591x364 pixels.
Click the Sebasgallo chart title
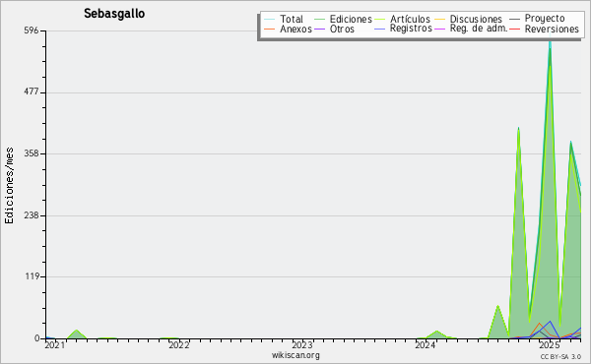coord(114,14)
